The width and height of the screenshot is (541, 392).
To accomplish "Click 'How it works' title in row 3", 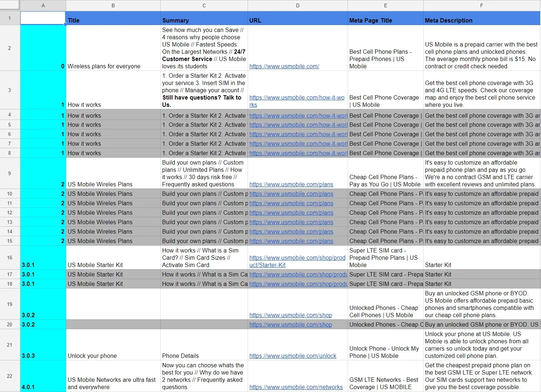I will (113, 90).
